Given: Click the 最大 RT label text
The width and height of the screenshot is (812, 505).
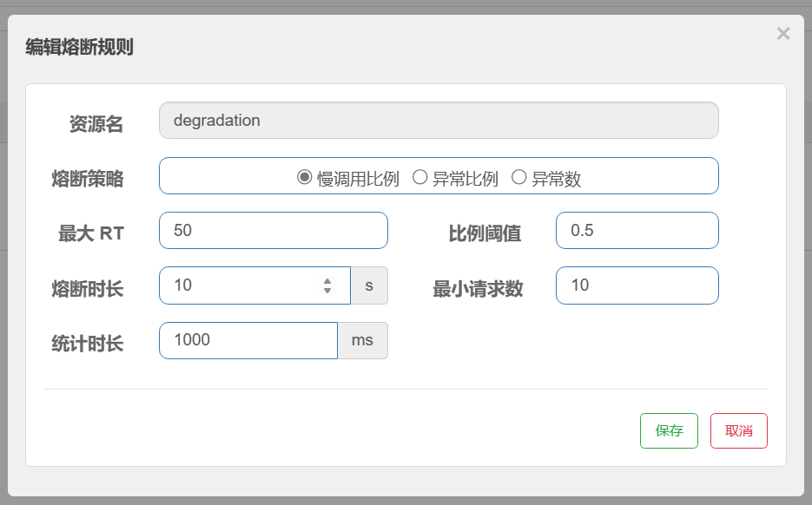Looking at the screenshot, I should (x=91, y=233).
